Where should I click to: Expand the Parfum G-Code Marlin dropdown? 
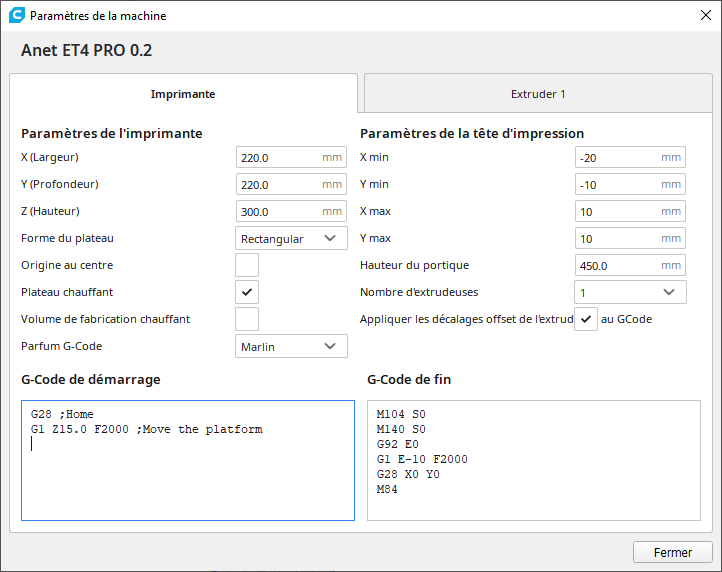tap(291, 346)
